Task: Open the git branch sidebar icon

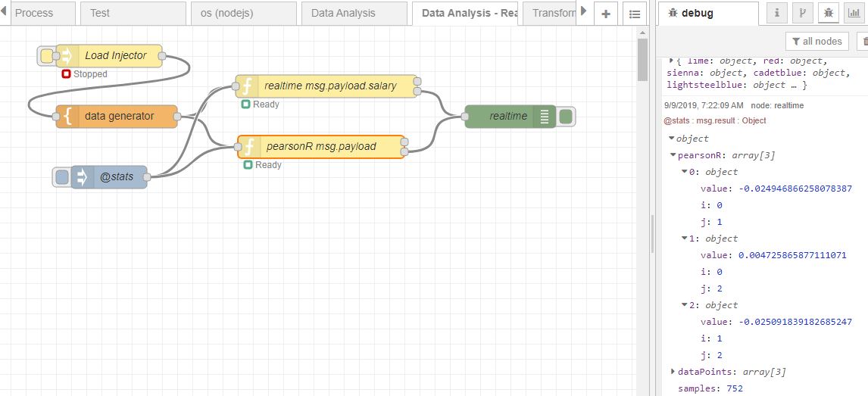Action: (803, 14)
